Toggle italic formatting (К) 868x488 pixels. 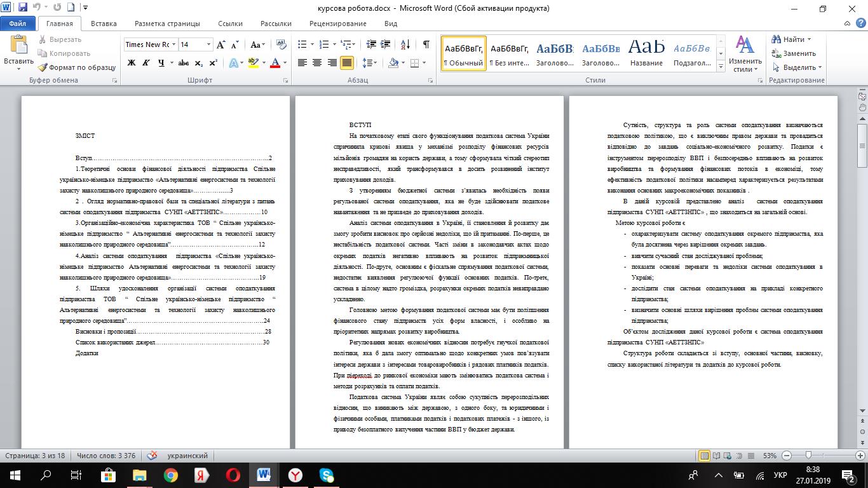(x=146, y=63)
